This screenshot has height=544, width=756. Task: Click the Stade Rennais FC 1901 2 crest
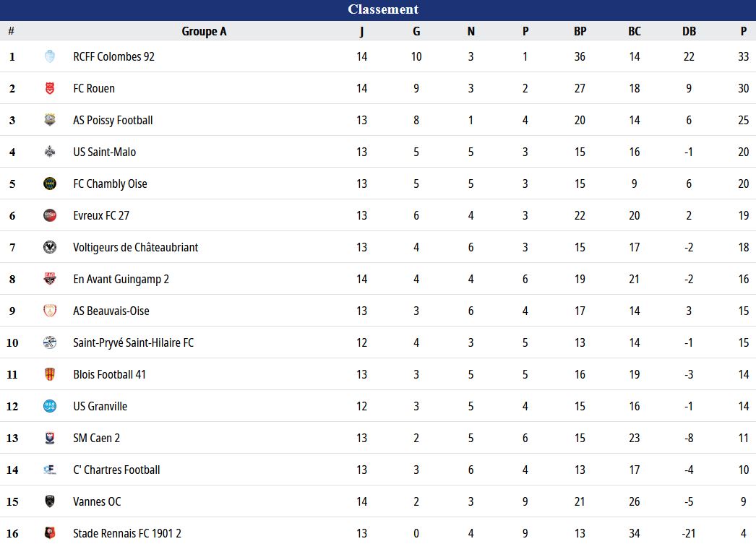pos(50,533)
